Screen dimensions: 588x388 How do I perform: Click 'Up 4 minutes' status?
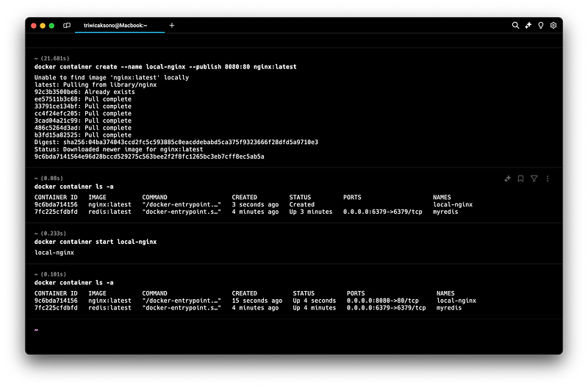[x=315, y=308]
